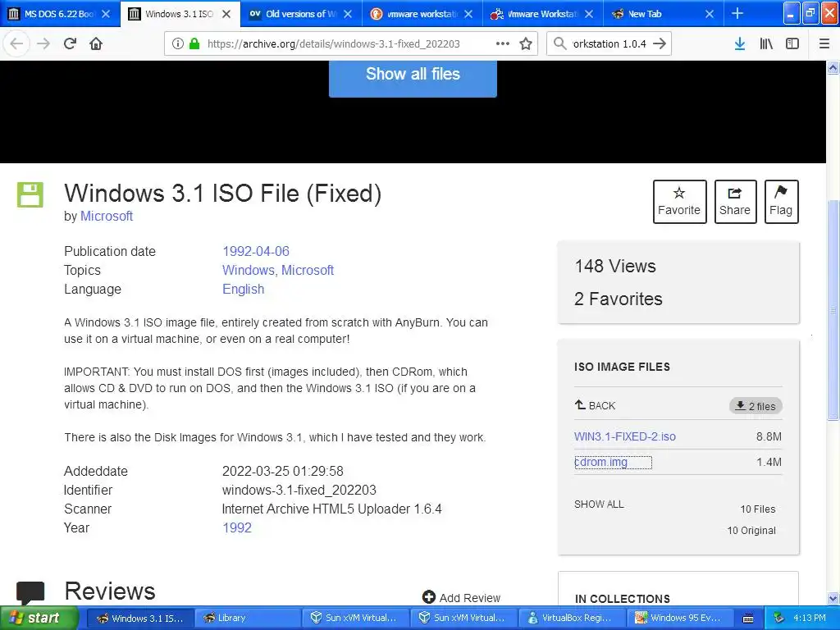Click the taskbar clock 4:13 PM

tap(809, 618)
